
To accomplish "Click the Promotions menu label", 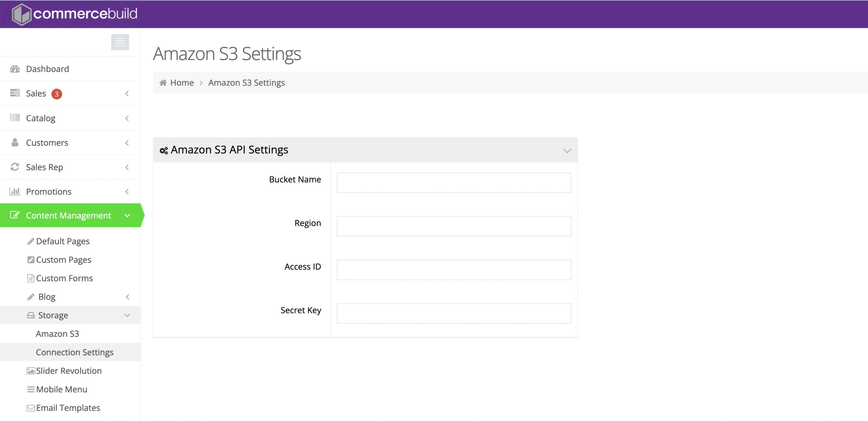I will (49, 192).
